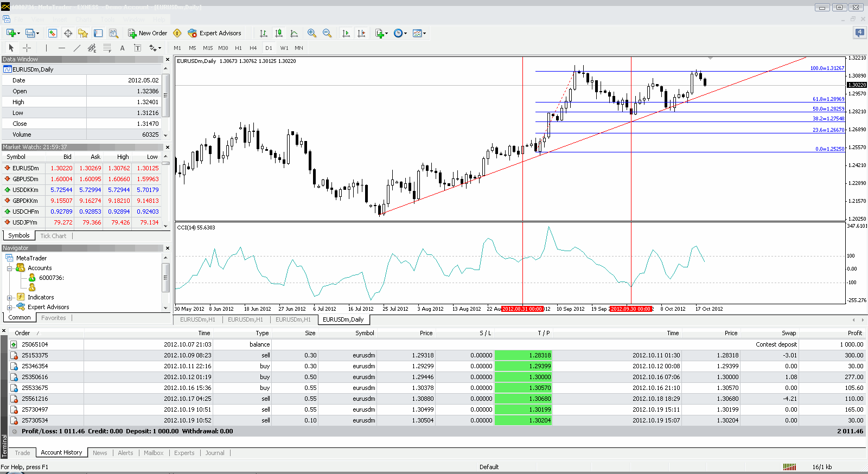The image size is (868, 474).
Task: Open the Journal terminal tab
Action: 215,453
